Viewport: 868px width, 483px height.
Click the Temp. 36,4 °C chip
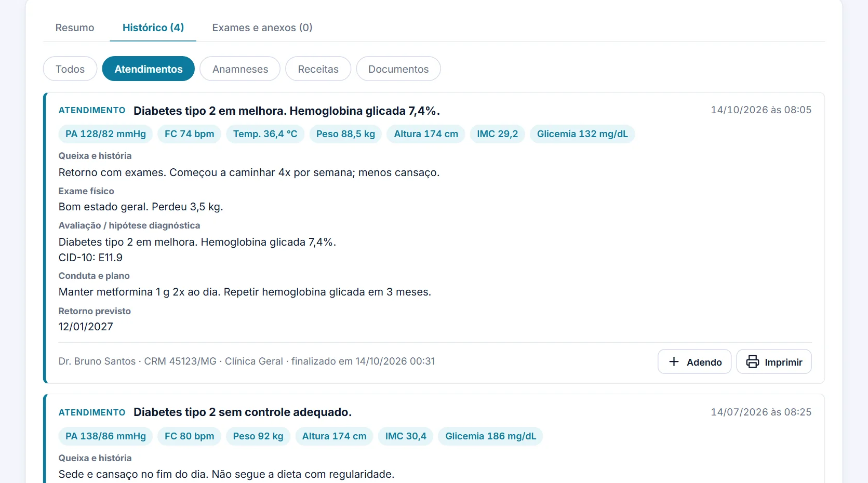(265, 134)
